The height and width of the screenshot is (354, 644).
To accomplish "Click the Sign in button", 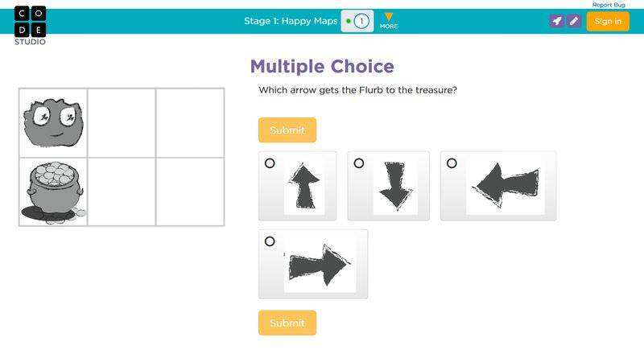I will coord(608,21).
